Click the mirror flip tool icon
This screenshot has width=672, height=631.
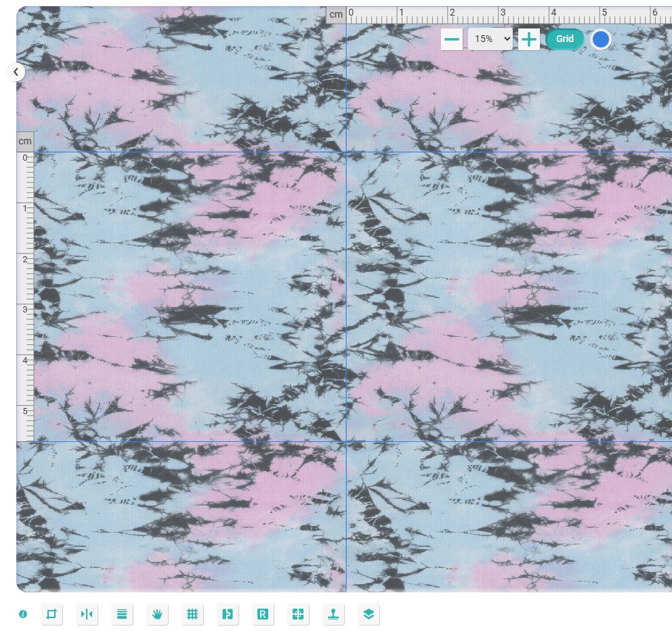point(87,614)
